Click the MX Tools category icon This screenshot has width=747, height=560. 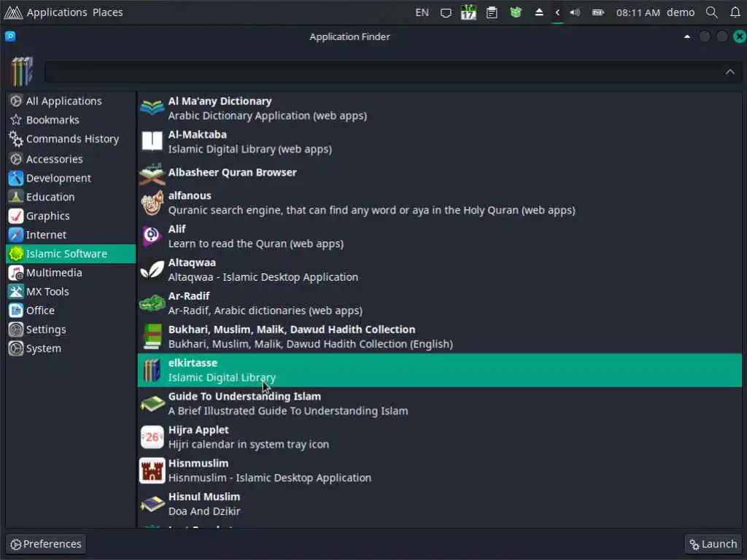(16, 292)
